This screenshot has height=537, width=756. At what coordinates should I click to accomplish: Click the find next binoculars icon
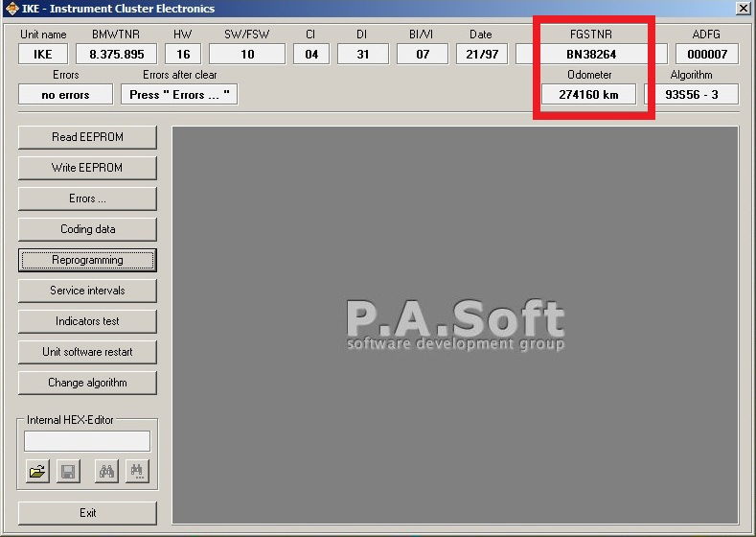pyautogui.click(x=137, y=471)
